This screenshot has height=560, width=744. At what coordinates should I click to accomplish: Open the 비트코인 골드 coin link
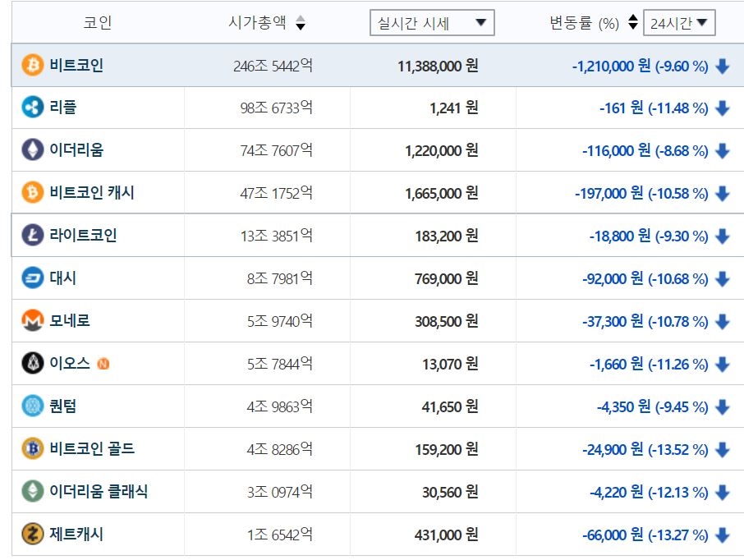(92, 449)
